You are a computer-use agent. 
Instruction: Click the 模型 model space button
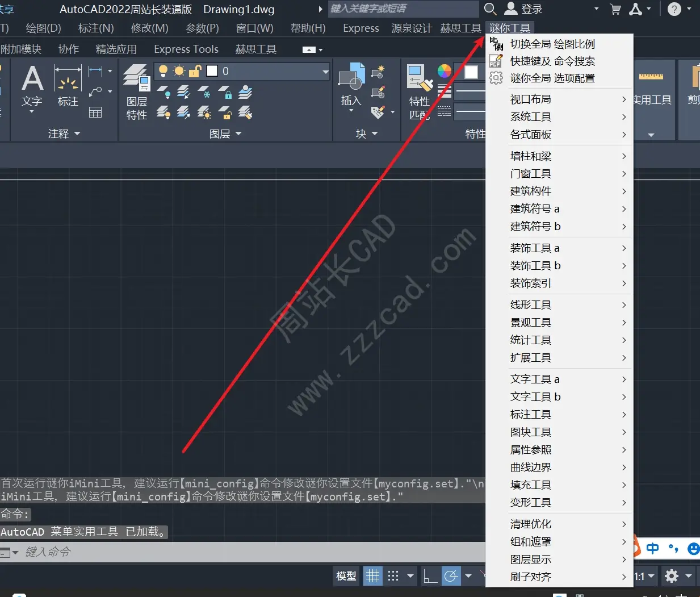pyautogui.click(x=346, y=576)
